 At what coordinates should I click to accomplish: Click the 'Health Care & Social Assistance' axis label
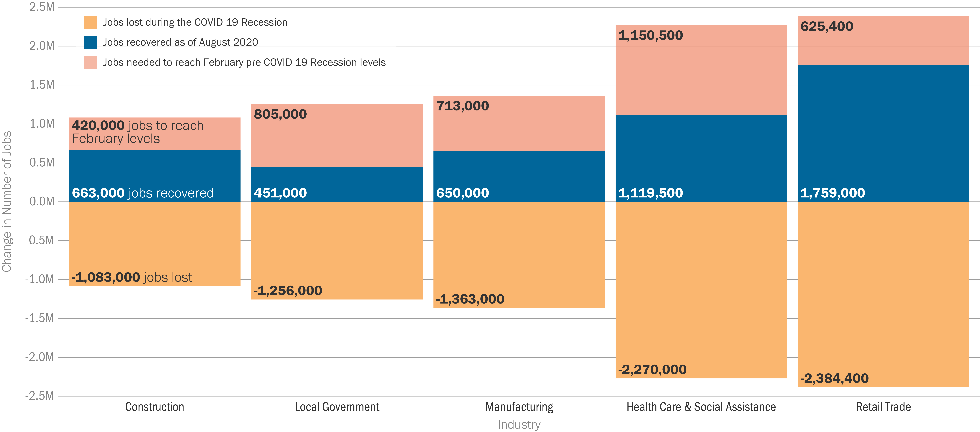tap(701, 407)
